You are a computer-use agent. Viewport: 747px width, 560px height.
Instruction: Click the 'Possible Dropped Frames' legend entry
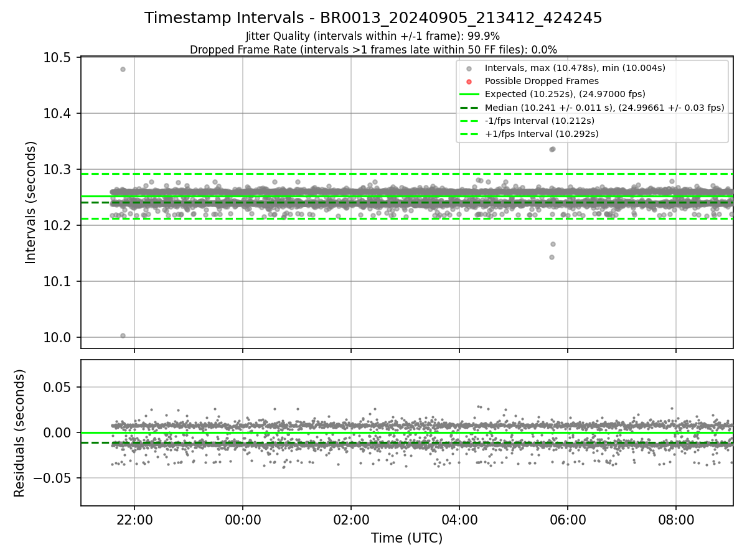point(542,81)
